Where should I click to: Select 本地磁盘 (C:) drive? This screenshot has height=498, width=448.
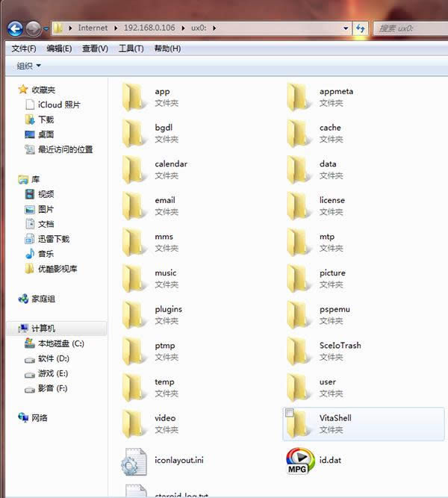point(60,343)
